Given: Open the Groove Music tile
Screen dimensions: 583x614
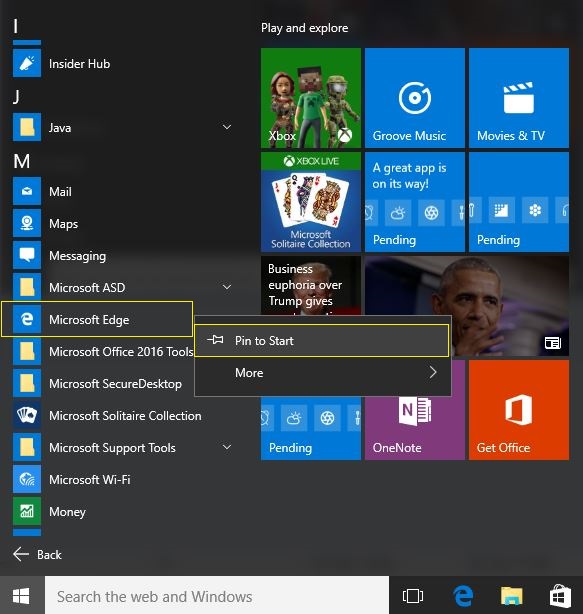Looking at the screenshot, I should (415, 98).
